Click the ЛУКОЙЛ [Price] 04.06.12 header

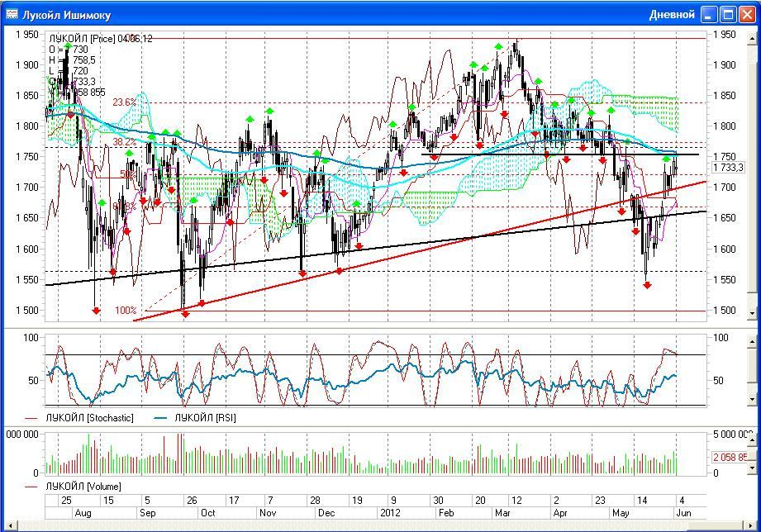101,39
